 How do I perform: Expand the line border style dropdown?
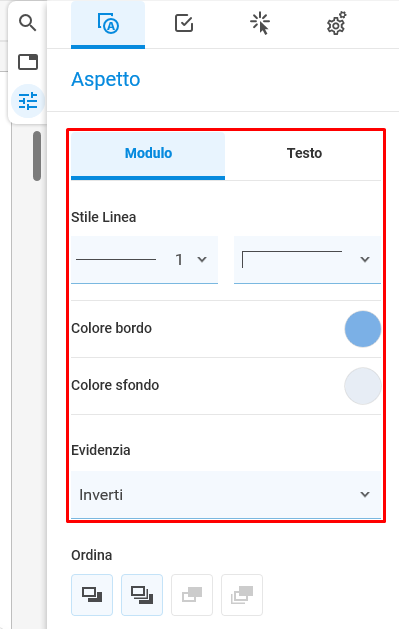tap(308, 260)
